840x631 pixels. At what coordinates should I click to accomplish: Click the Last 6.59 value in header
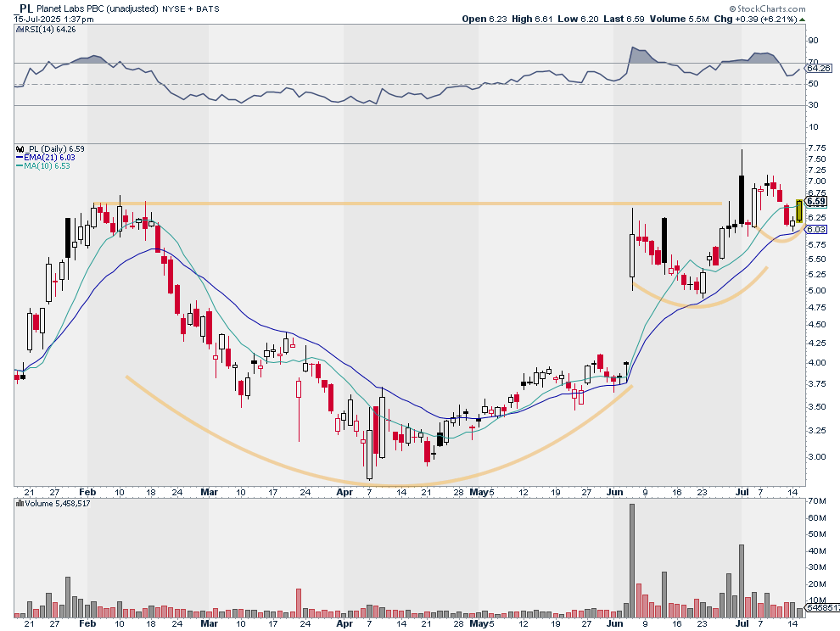point(624,19)
